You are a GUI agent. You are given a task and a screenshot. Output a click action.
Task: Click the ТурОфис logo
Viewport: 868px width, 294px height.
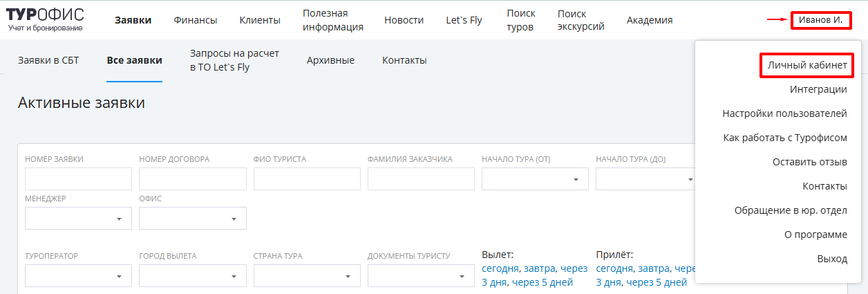coord(45,19)
